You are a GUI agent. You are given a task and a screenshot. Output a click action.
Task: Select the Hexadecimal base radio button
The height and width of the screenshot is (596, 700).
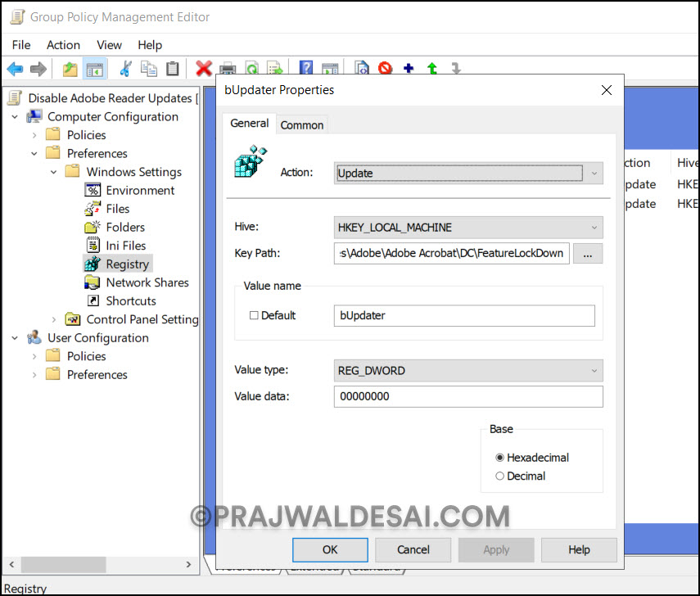click(499, 458)
